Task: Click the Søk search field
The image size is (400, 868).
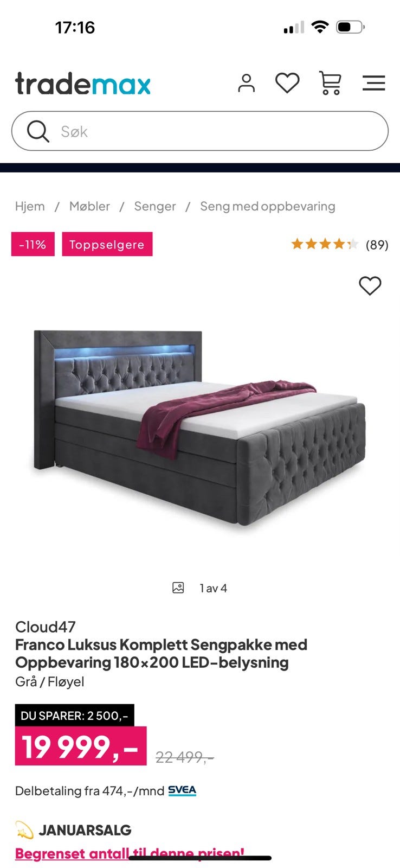Action: click(200, 131)
